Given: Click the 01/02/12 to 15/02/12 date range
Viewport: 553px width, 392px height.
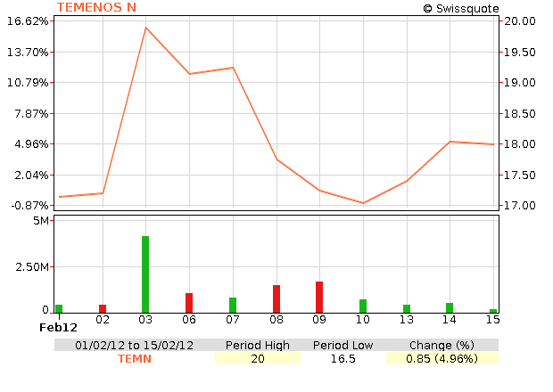Looking at the screenshot, I should [135, 345].
